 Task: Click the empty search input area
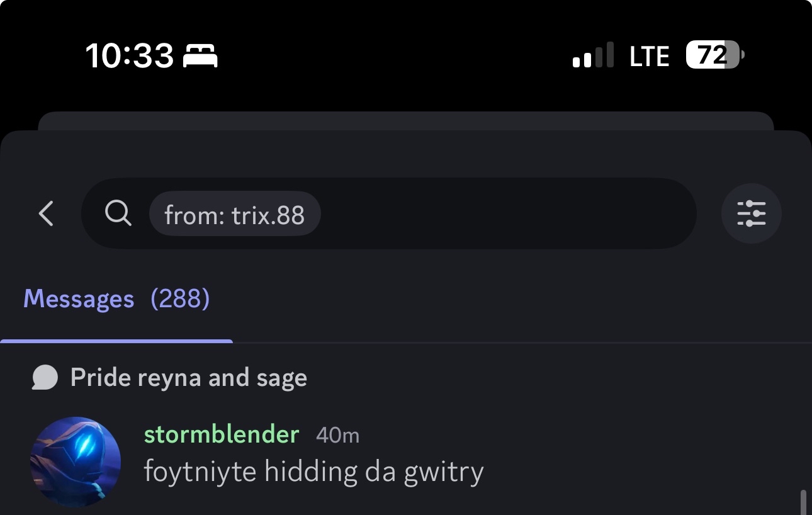pyautogui.click(x=504, y=213)
